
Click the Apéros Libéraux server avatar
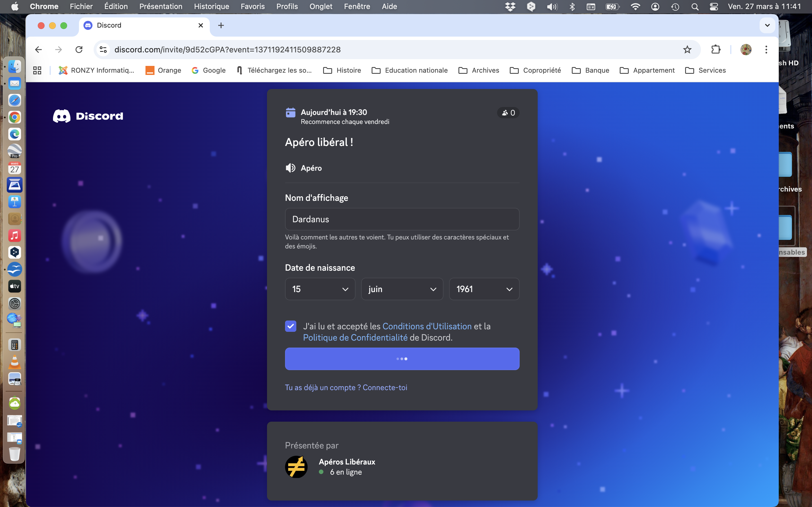tap(296, 466)
